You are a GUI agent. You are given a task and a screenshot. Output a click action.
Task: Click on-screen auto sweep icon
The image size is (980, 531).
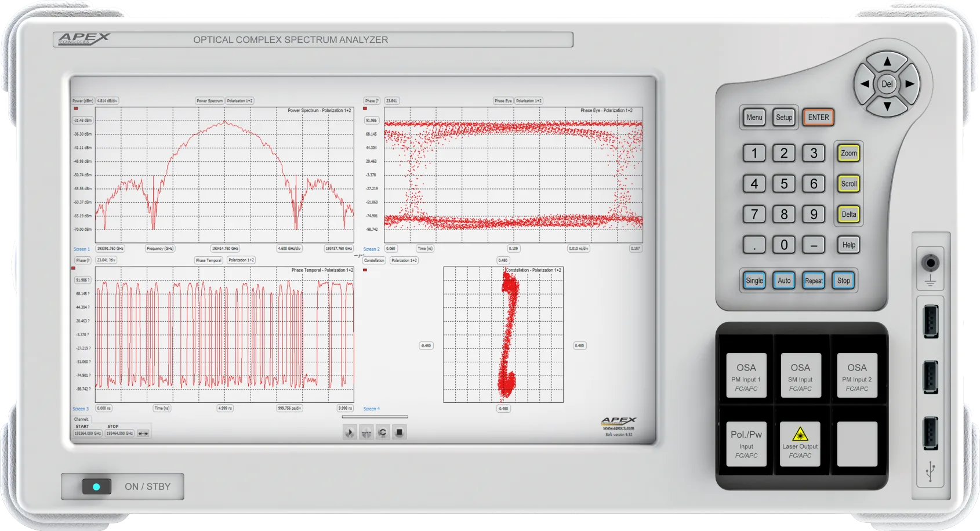pos(366,432)
